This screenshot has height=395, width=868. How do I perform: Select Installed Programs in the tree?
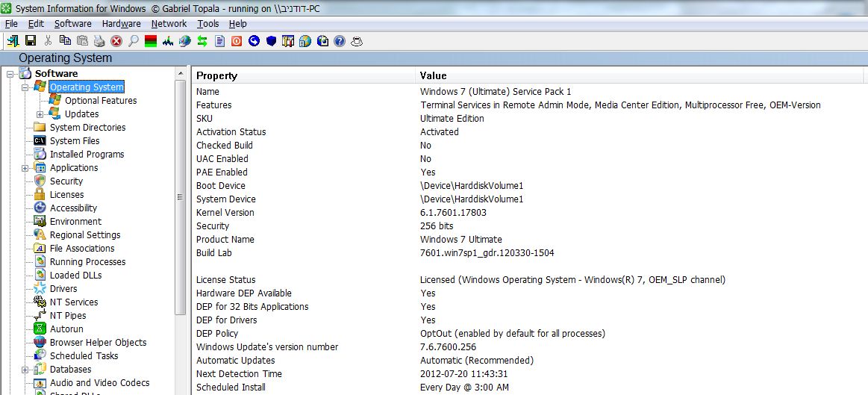tap(87, 155)
